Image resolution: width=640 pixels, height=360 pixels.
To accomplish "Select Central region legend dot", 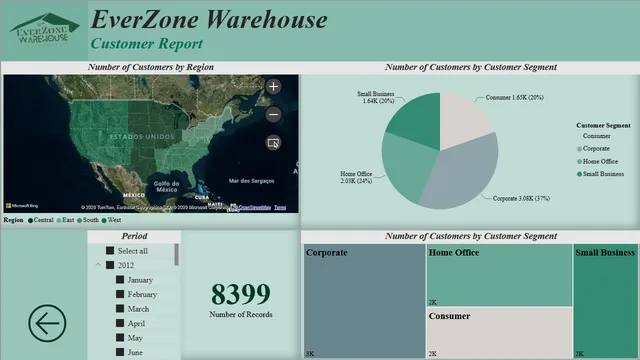I will 30,220.
